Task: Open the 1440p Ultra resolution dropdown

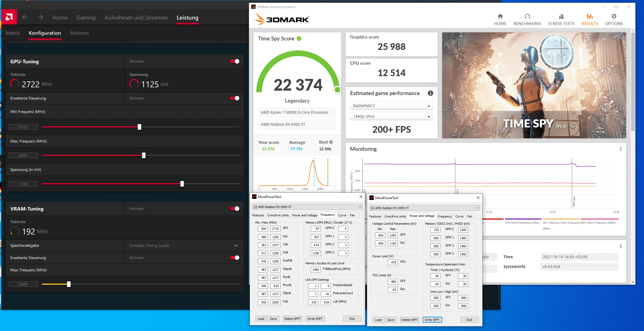Action: pyautogui.click(x=391, y=116)
